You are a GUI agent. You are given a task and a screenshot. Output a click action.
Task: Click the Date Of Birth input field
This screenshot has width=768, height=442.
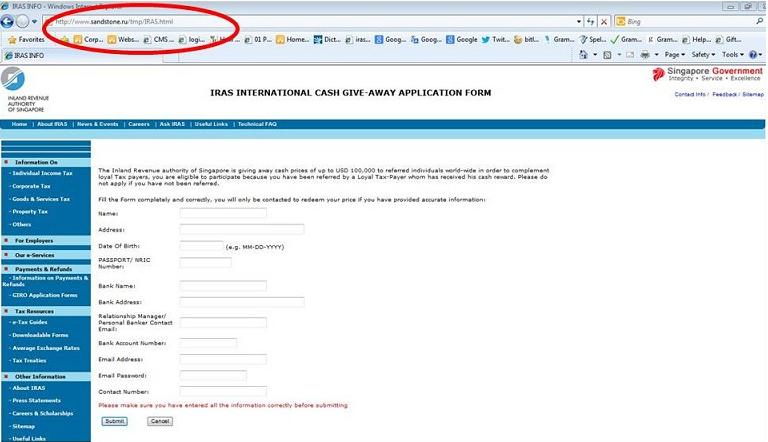click(x=201, y=246)
